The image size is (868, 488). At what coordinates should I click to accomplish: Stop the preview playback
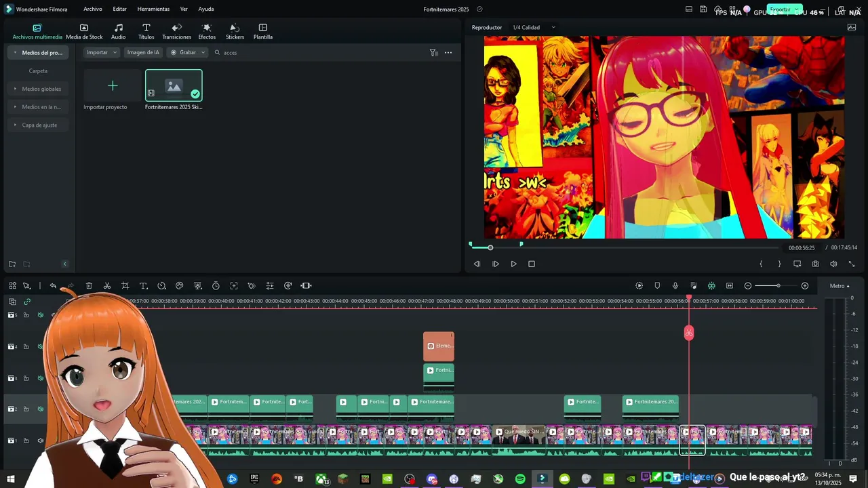tap(532, 264)
